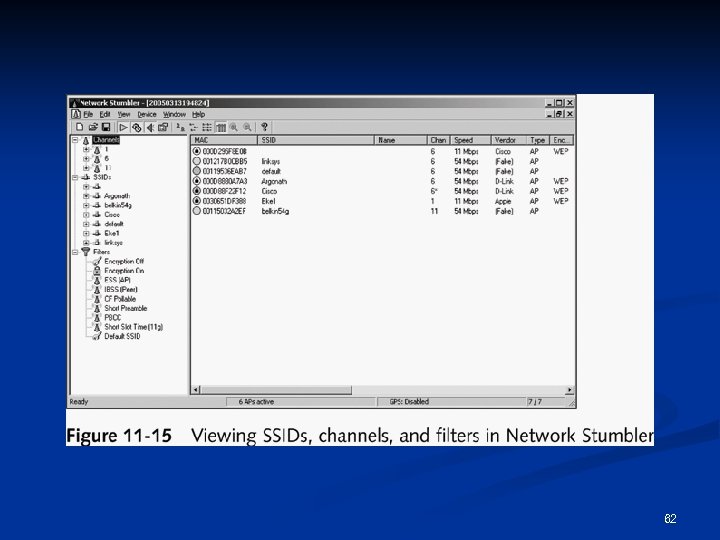Viewport: 720px width, 540px height.
Task: Click the green Enable Scan play icon
Action: pos(123,127)
